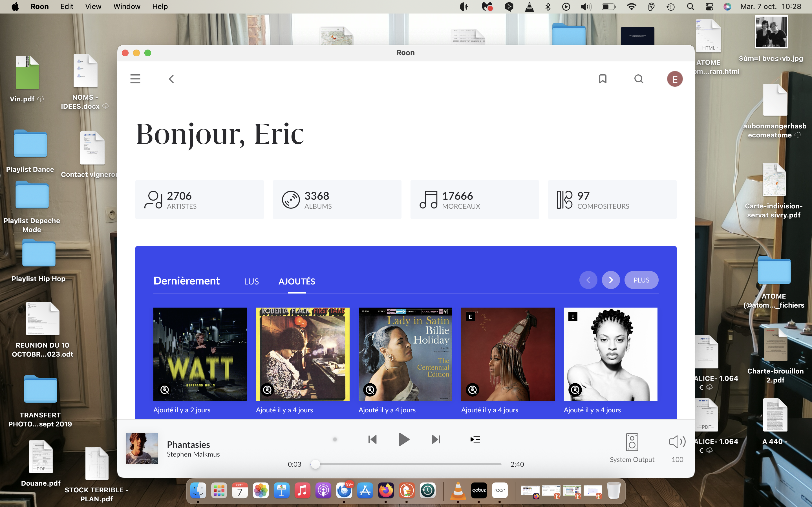
Task: Click the bookmark icon in the header
Action: [603, 79]
